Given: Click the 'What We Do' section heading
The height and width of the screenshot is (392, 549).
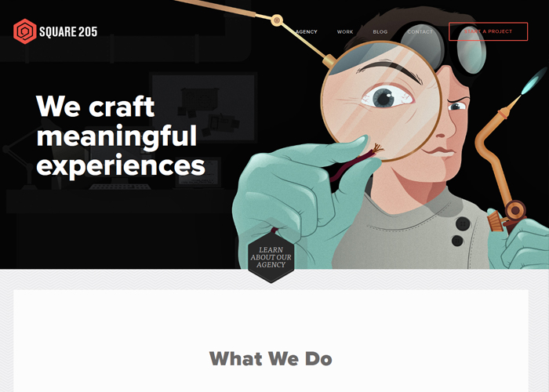Looking at the screenshot, I should (271, 359).
